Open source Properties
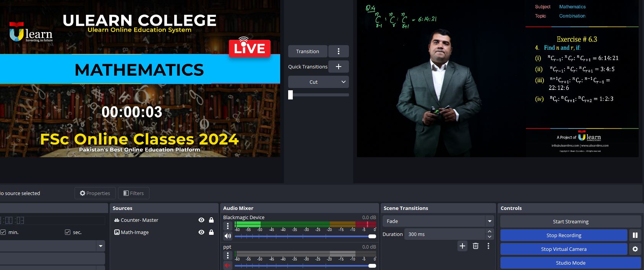The width and height of the screenshot is (644, 270). pyautogui.click(x=95, y=193)
